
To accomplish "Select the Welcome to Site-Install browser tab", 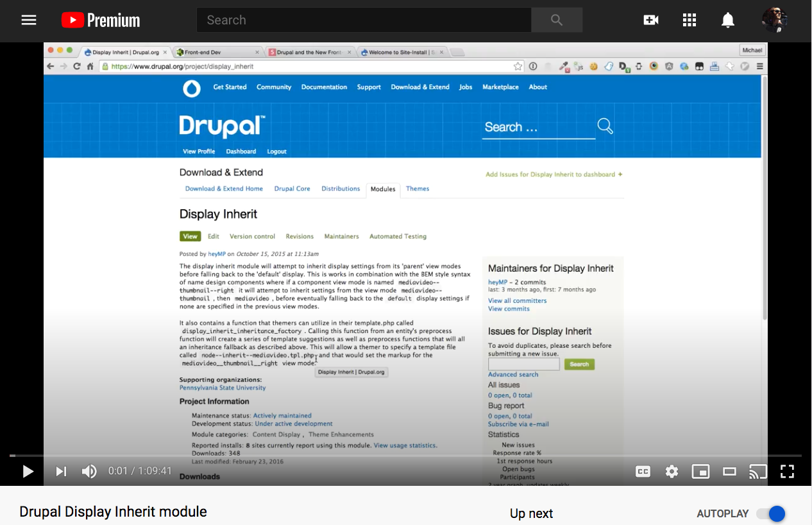I will tap(402, 53).
